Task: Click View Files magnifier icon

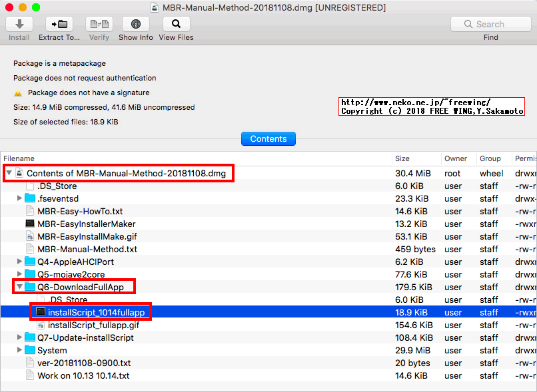Action: pyautogui.click(x=176, y=24)
